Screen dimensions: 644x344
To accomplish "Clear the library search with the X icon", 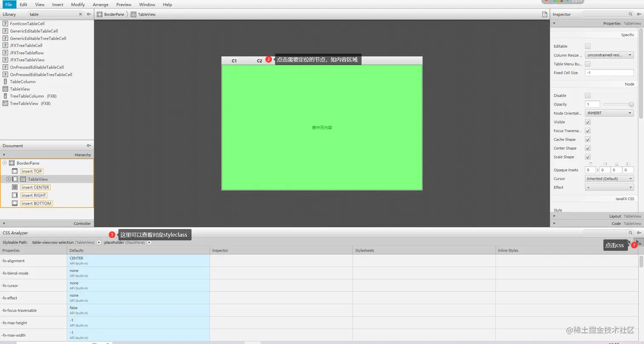I will pos(80,14).
